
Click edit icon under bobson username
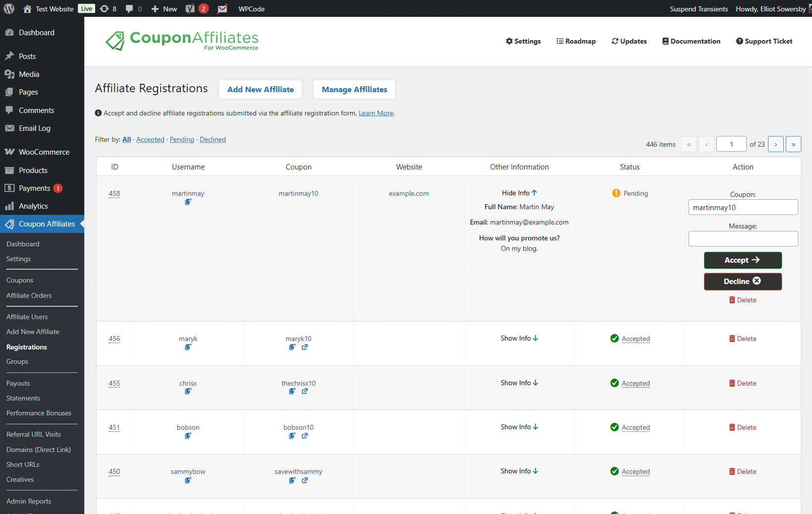pos(188,436)
